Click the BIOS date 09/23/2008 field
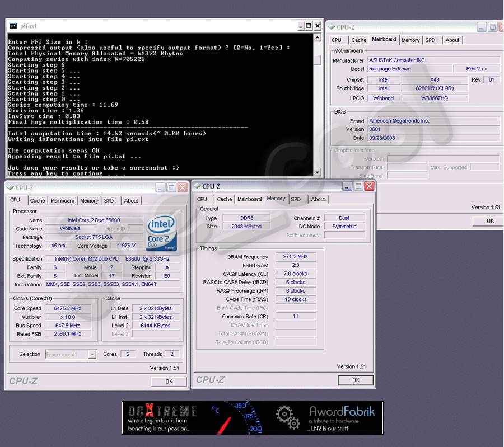 coord(434,138)
